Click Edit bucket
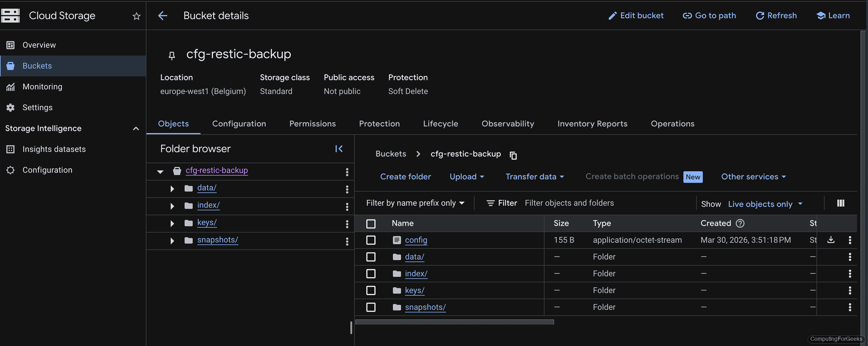This screenshot has width=868, height=346. (x=636, y=16)
